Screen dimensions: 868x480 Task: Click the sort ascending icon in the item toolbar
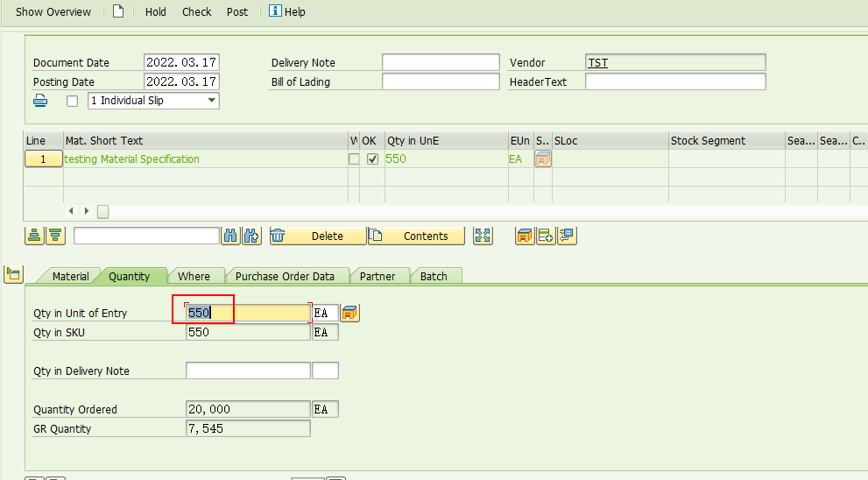(x=34, y=236)
